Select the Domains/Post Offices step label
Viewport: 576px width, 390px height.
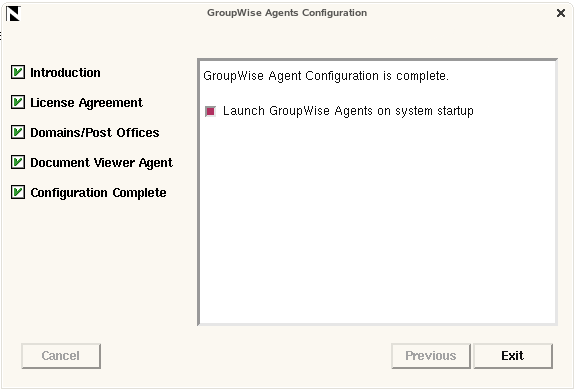point(95,133)
